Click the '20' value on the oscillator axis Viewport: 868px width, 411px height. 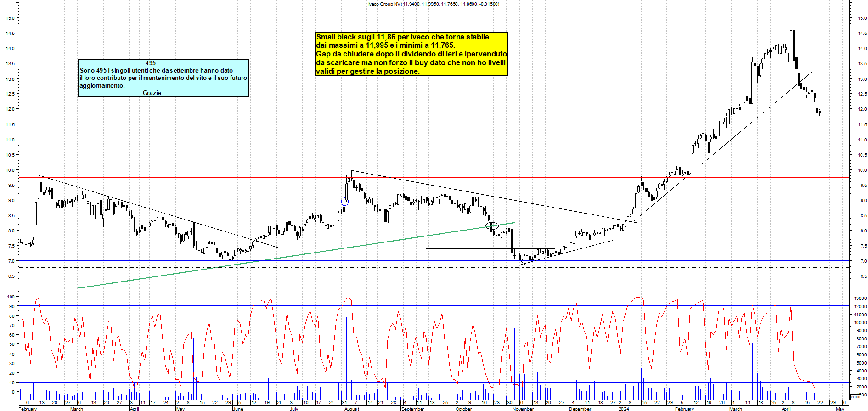coord(12,373)
